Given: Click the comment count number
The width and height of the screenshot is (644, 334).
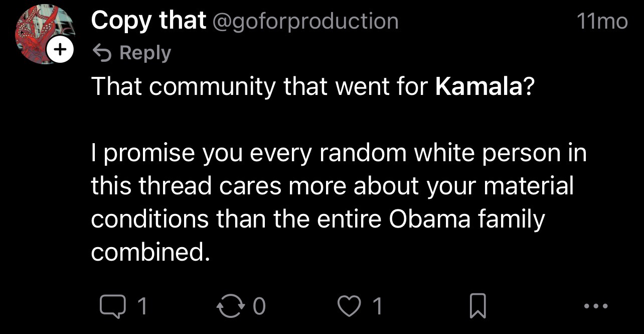Looking at the screenshot, I should (x=142, y=306).
